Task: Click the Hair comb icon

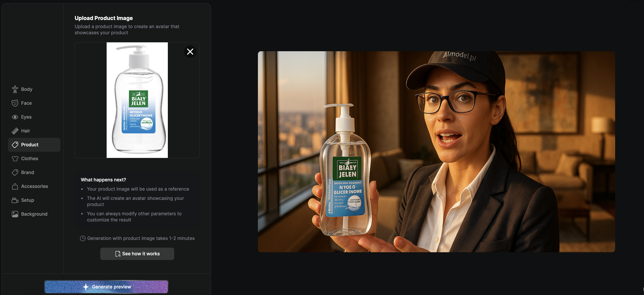Action: pos(15,131)
